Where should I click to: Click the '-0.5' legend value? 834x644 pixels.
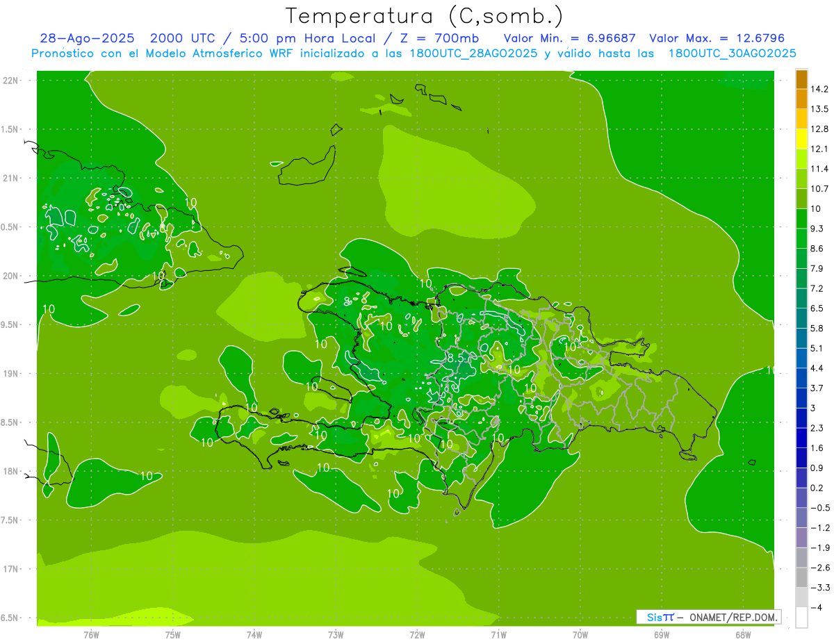820,508
